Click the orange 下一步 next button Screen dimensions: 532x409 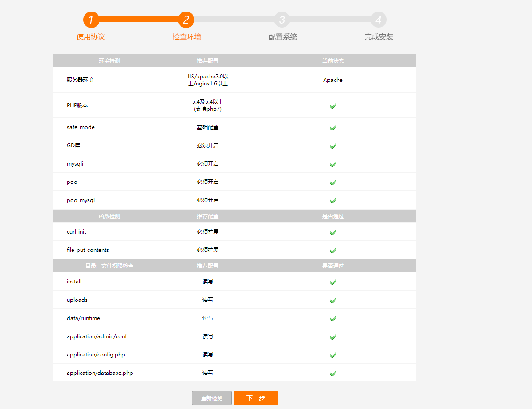point(256,398)
